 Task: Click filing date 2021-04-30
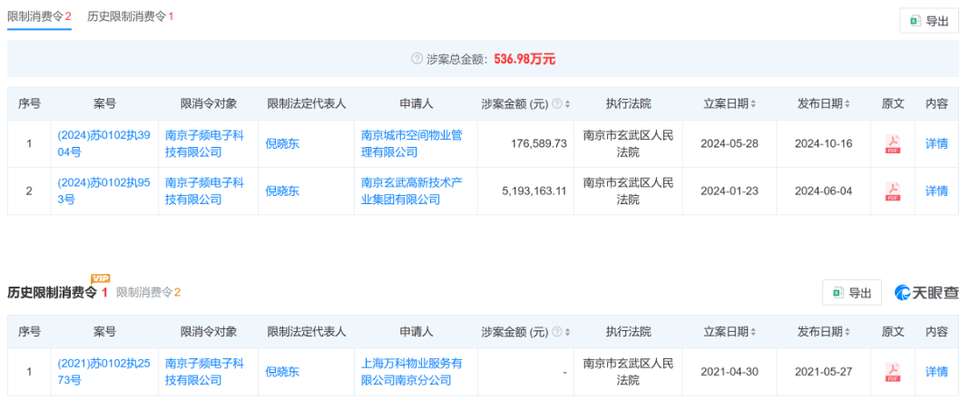pos(730,372)
